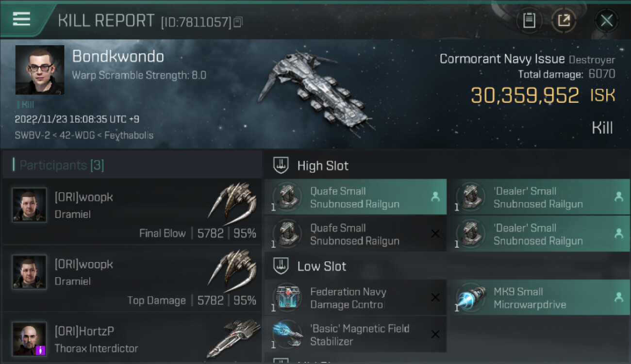Select the 'Basic' Magnetic Field Stabilizer icon
The width and height of the screenshot is (631, 364).
coord(288,334)
